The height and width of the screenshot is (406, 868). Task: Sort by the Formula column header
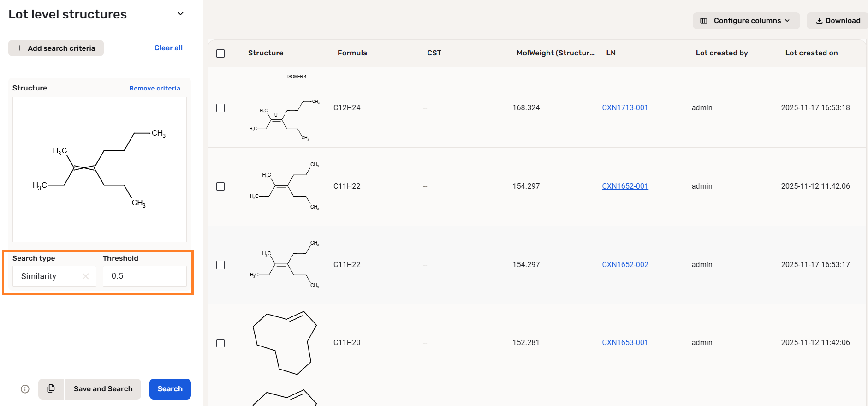pos(352,53)
